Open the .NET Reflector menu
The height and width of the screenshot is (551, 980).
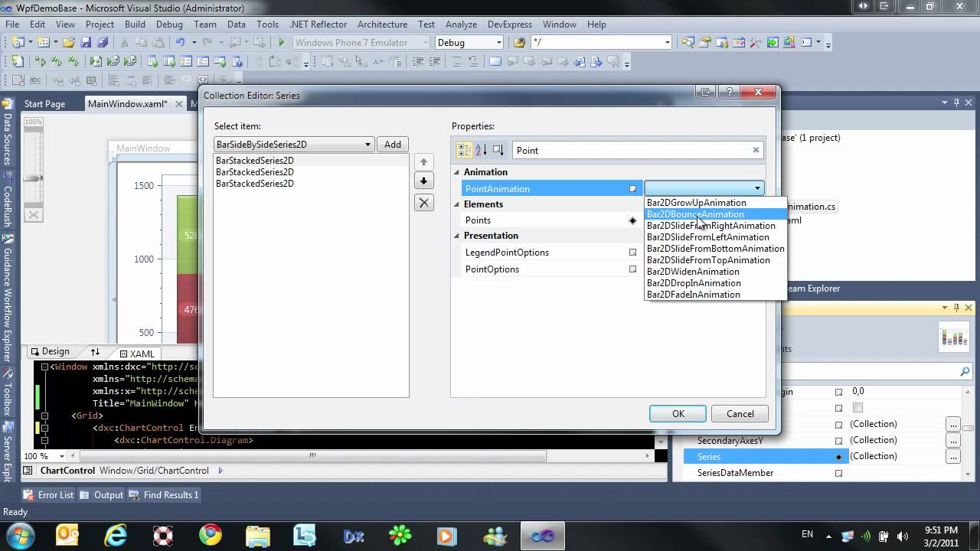pyautogui.click(x=318, y=24)
